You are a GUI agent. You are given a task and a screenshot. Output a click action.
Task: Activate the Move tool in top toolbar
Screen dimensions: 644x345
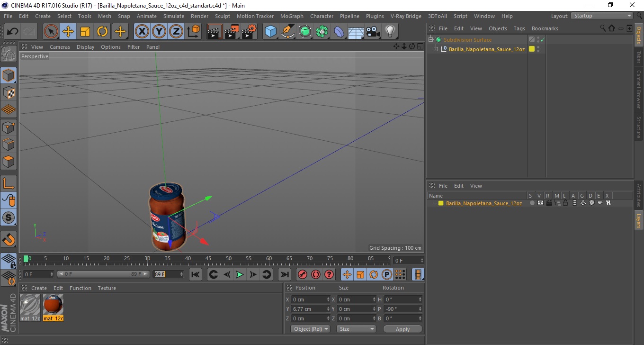coord(68,32)
